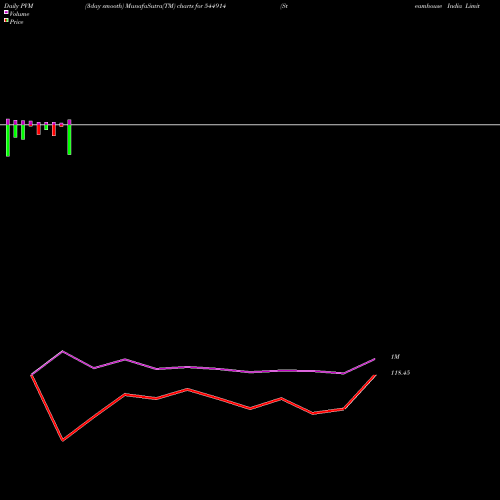500x500 pixels.
Task: Click the red price line's lowest point
Action: 63,440
